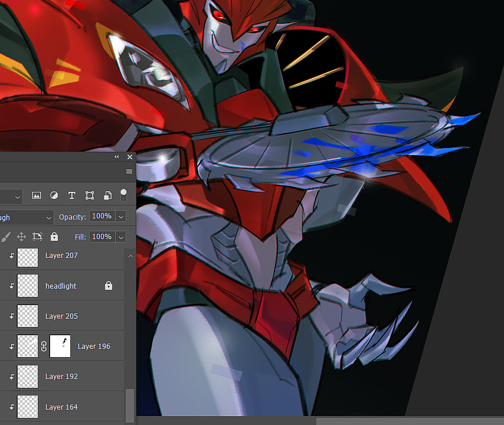504x425 pixels.
Task: Open the Fill slider dropdown
Action: coord(121,237)
